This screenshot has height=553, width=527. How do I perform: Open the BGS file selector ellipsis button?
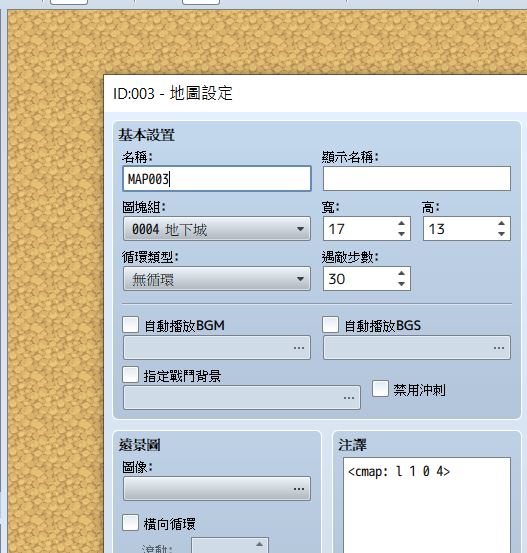coord(499,348)
